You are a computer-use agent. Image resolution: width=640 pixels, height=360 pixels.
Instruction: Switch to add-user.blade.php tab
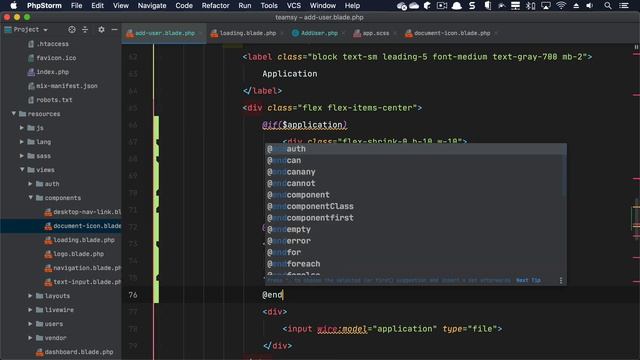click(164, 33)
